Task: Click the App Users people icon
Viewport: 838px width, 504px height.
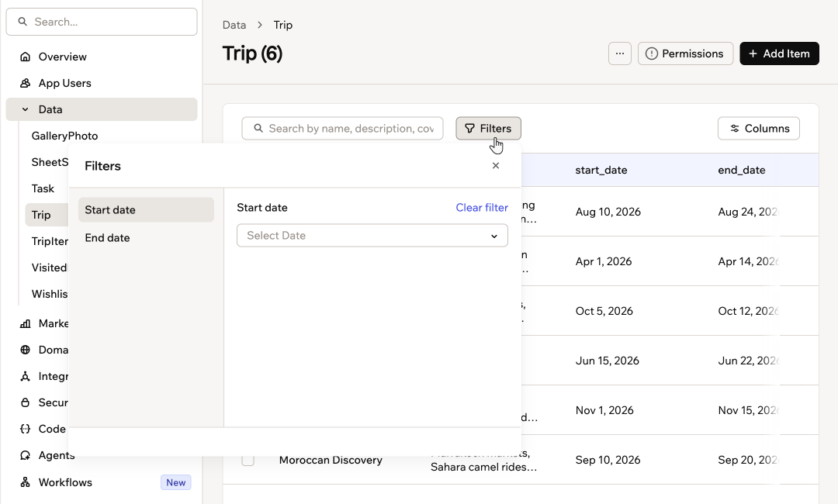Action: [25, 83]
